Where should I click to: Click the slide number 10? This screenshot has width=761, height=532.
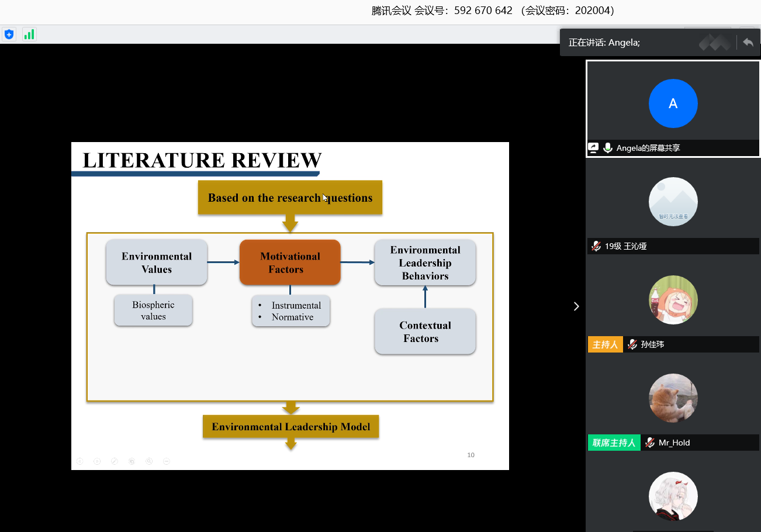pos(471,455)
